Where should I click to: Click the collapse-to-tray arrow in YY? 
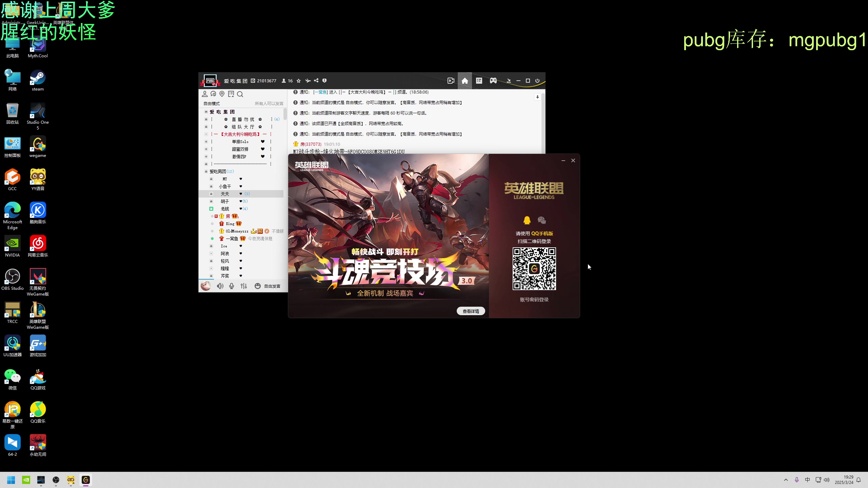(509, 81)
